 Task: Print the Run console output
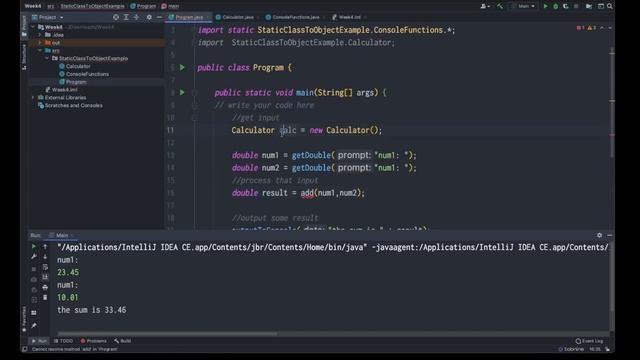45,287
